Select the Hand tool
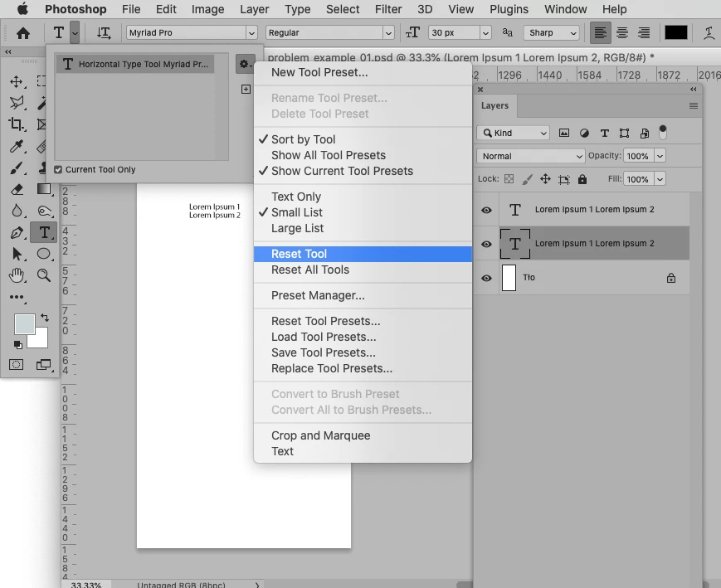This screenshot has height=588, width=721. 17,275
